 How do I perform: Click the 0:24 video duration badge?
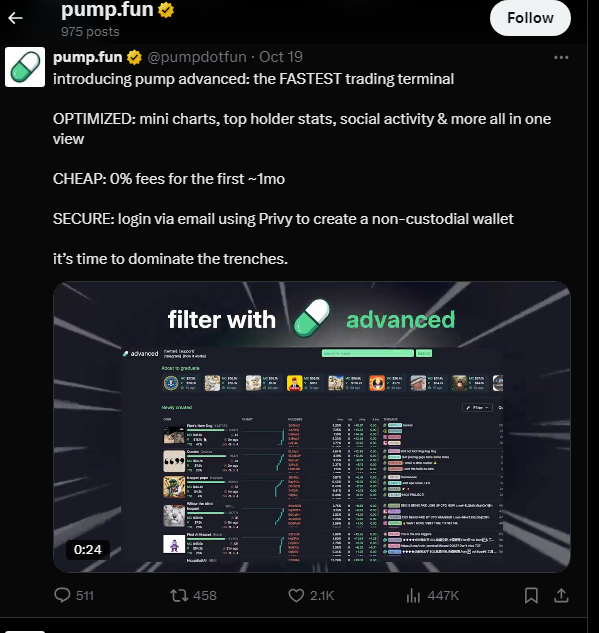88,549
